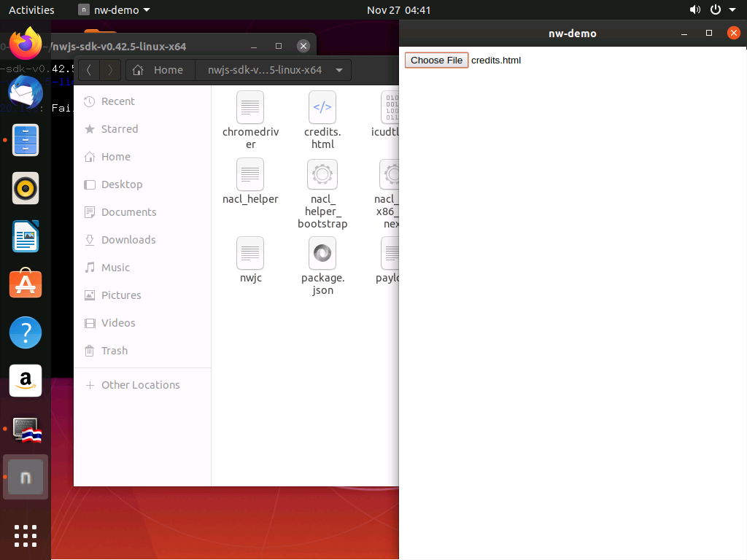Open Recent in the Files sidebar
This screenshot has width=747, height=560.
point(142,101)
